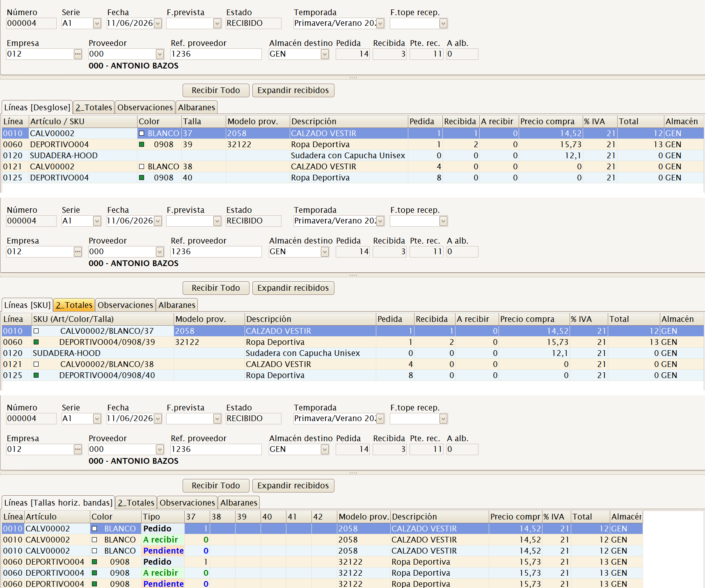Open Serie dropdown in the Líneas [Desglose] view
This screenshot has height=588, width=705.
97,23
